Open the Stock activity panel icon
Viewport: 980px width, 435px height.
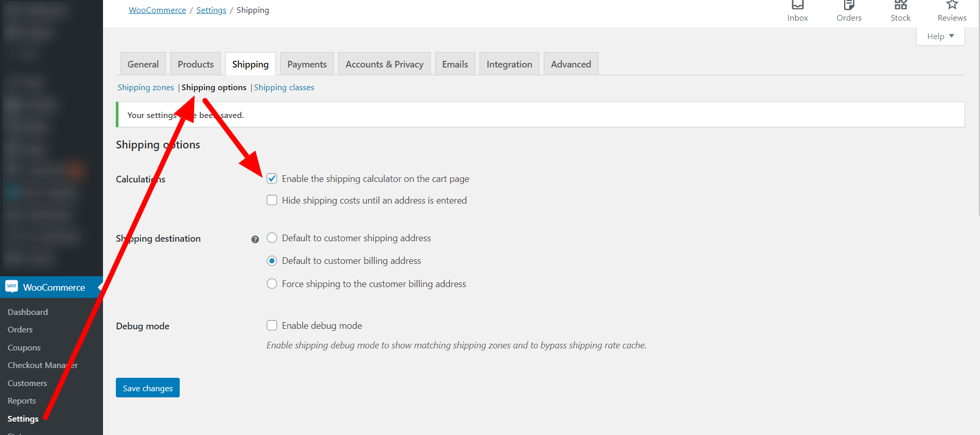[x=900, y=5]
